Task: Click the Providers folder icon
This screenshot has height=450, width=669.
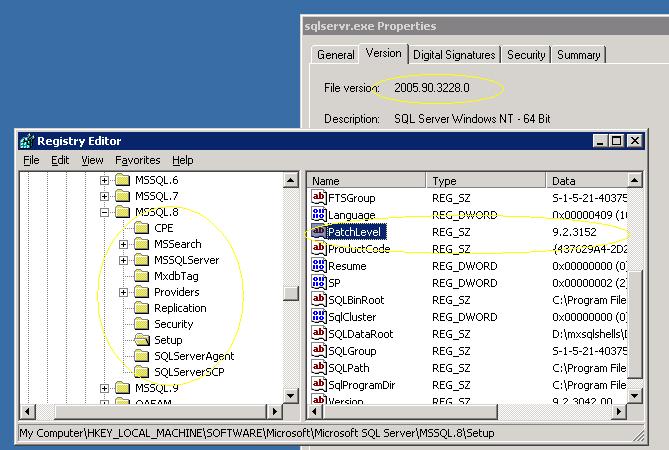Action: [142, 292]
